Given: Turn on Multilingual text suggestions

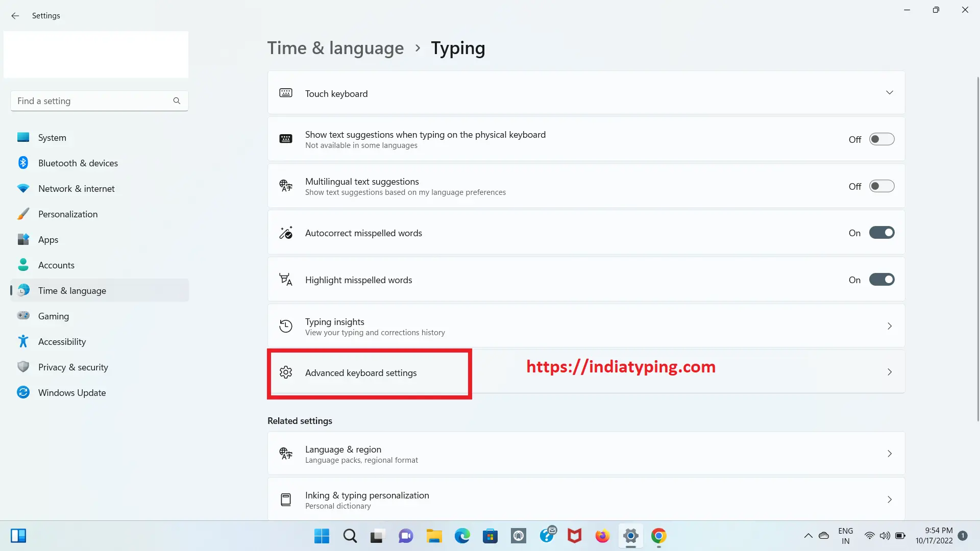Looking at the screenshot, I should tap(882, 186).
